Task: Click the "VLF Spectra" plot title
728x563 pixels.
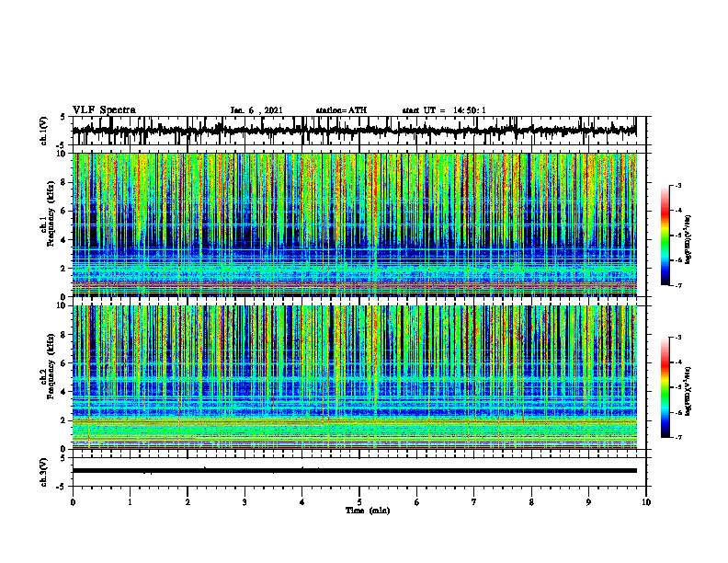Action: [104, 110]
